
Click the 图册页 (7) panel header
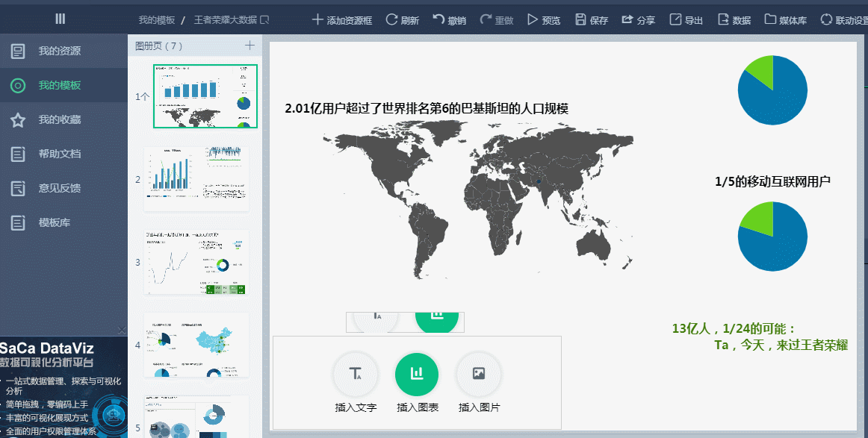[159, 46]
